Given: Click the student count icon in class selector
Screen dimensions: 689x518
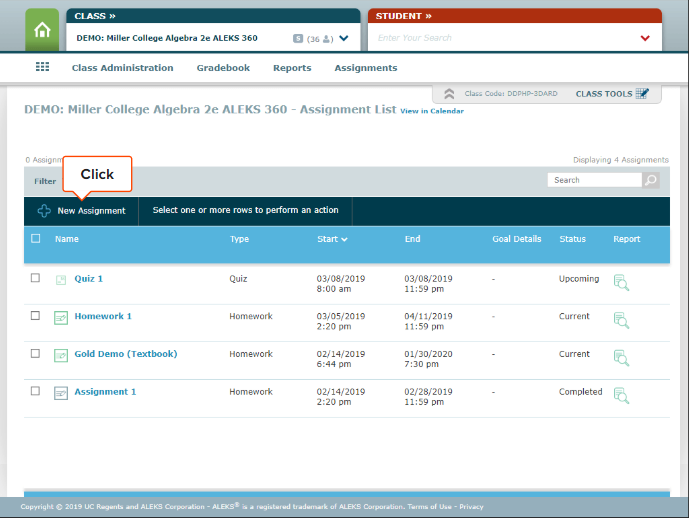Looking at the screenshot, I should (x=327, y=39).
